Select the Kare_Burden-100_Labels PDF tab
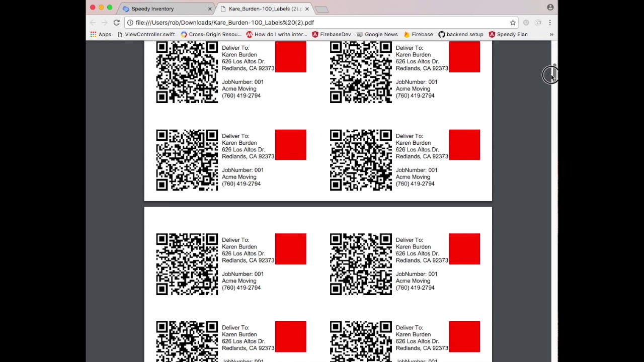The width and height of the screenshot is (644, 362). (265, 9)
